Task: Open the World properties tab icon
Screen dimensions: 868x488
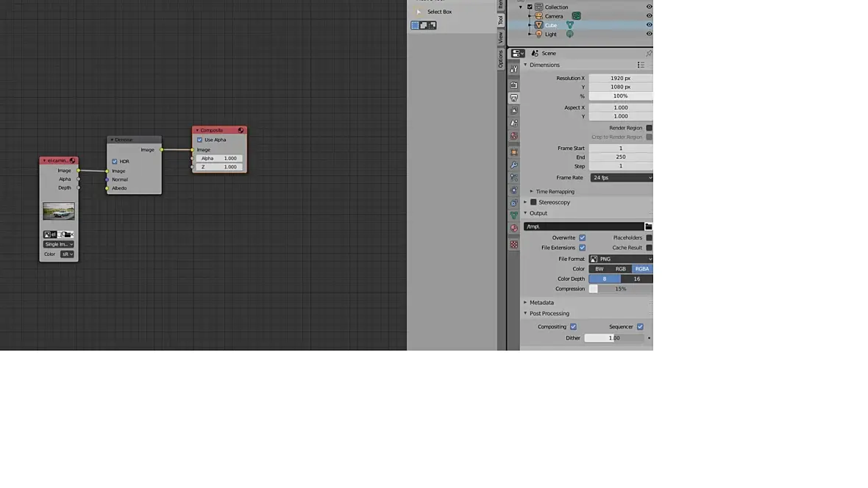Action: (514, 136)
